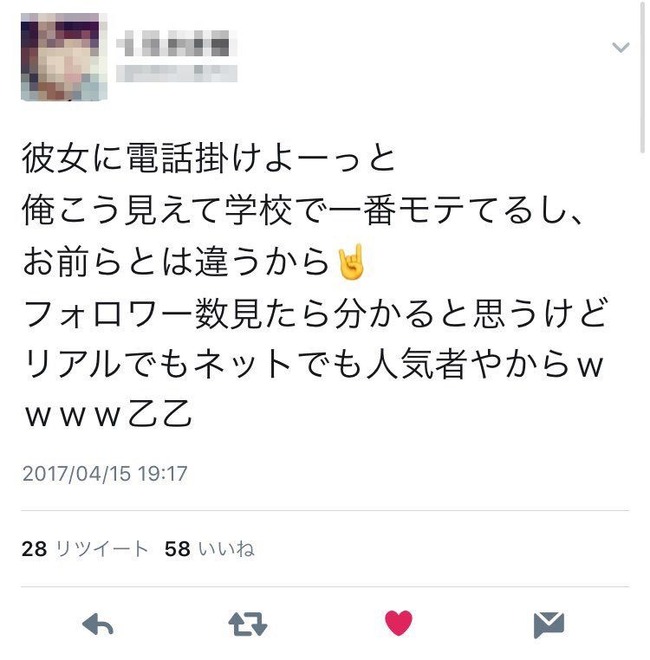Image resolution: width=650 pixels, height=660 pixels.
Task: Click the rock-on hand emoji
Action: [x=351, y=262]
